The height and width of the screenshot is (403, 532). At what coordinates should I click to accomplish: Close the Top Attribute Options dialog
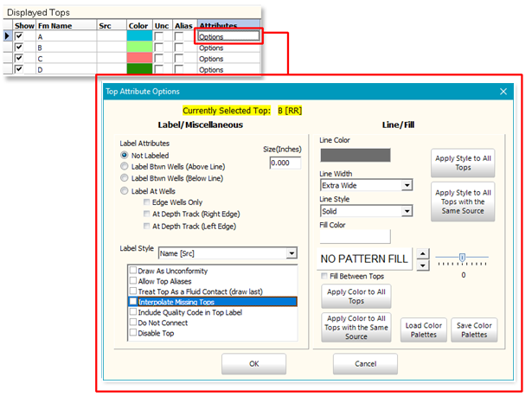503,92
